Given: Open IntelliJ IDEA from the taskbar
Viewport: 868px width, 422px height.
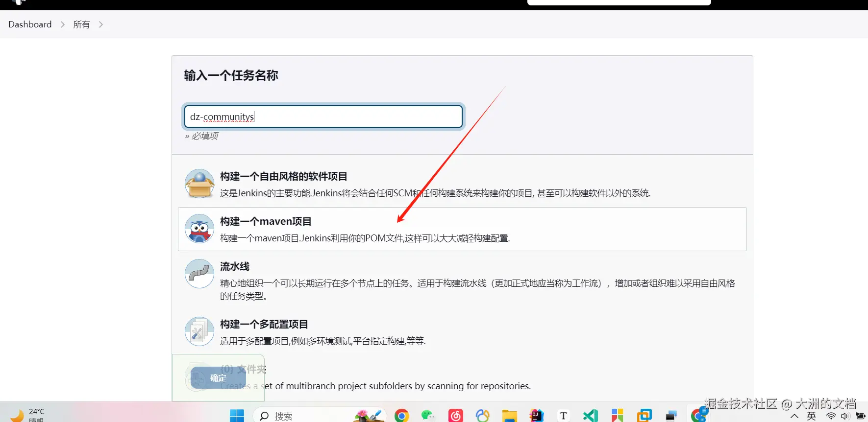Looking at the screenshot, I should point(537,416).
